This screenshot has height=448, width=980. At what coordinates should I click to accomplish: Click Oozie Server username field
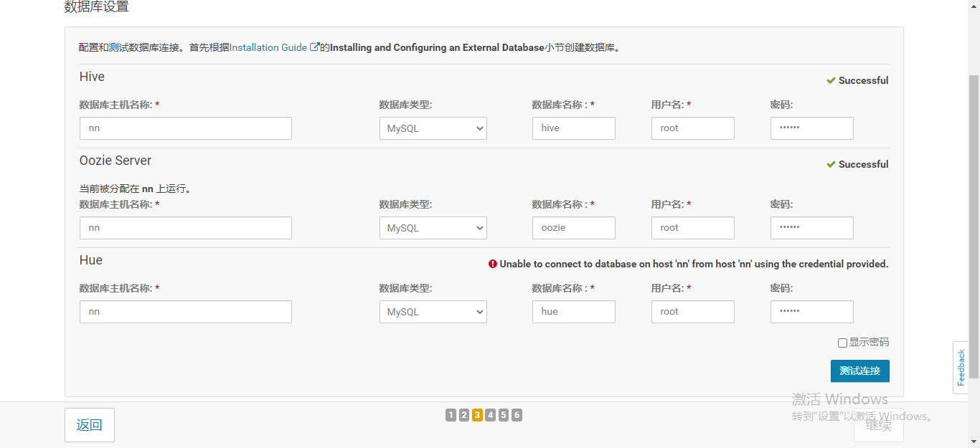click(693, 228)
